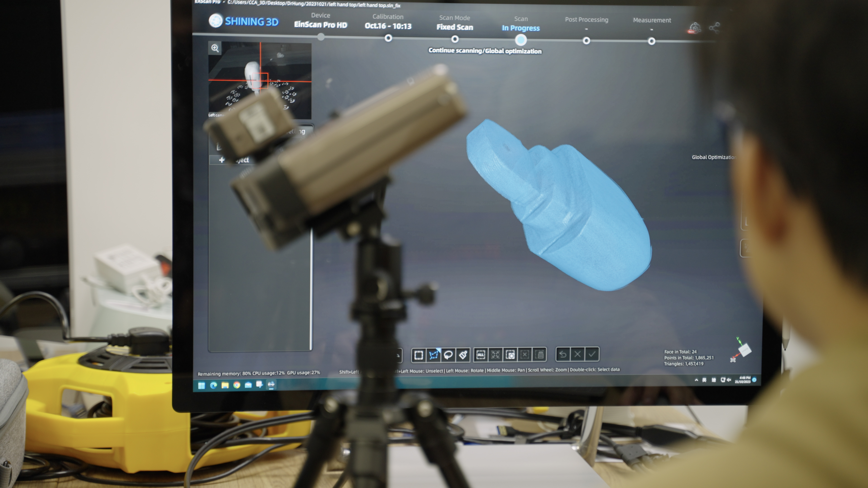Select the rectangle selection tool
The image size is (868, 488).
(418, 355)
